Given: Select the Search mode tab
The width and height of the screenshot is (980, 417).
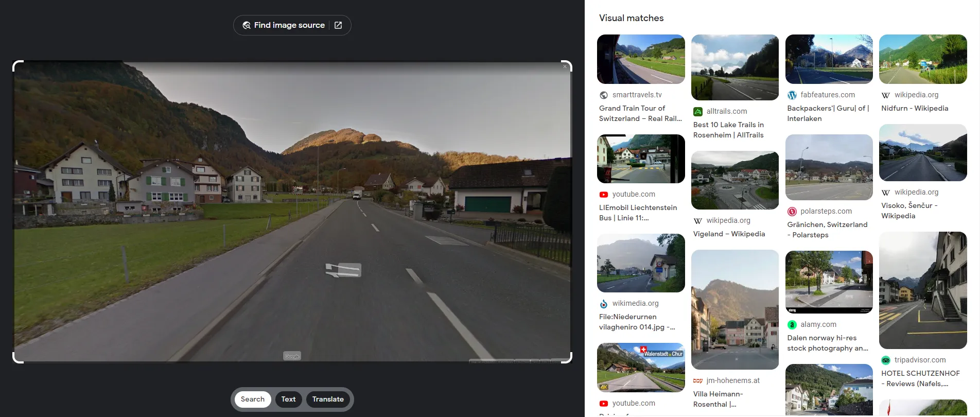Looking at the screenshot, I should click(x=252, y=399).
